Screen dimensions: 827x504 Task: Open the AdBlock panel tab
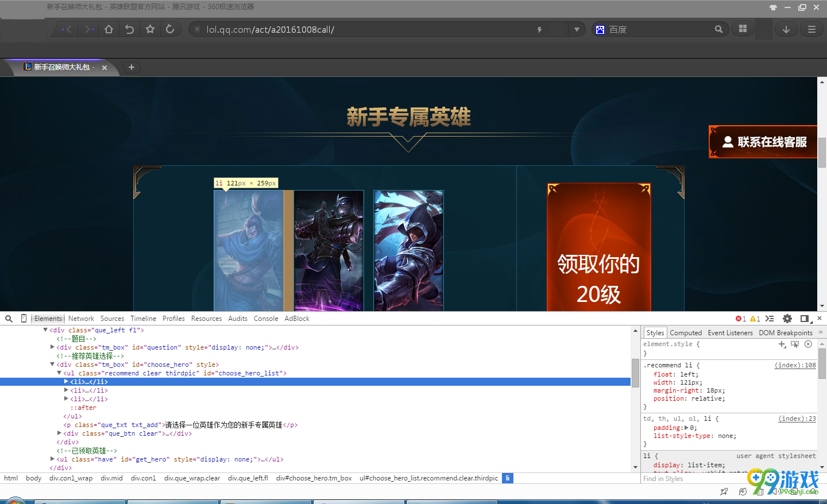click(x=297, y=319)
